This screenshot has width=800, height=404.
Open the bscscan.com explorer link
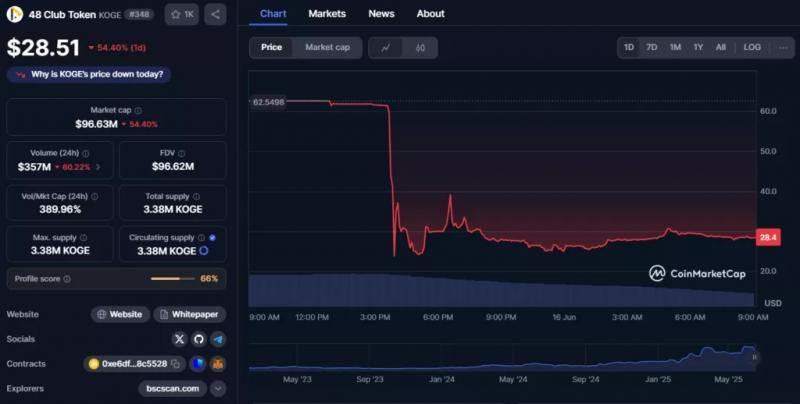pos(172,389)
